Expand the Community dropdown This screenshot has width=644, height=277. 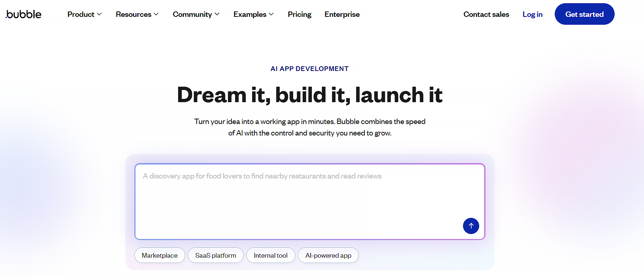196,14
